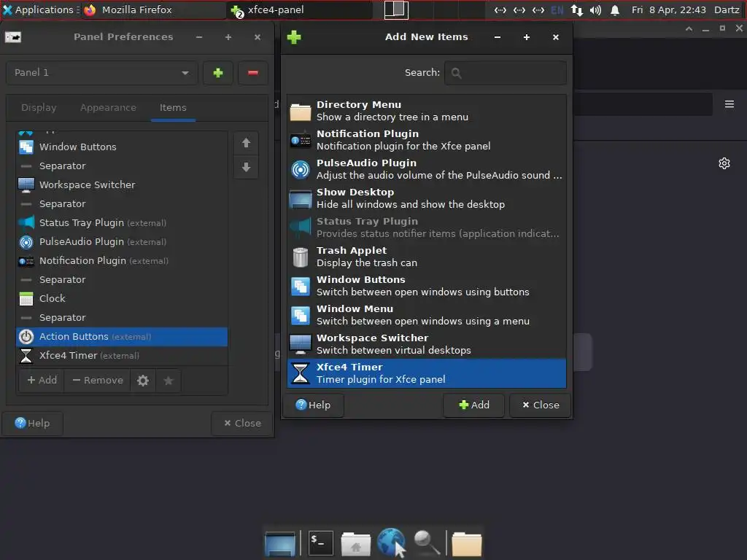Move selected item up arrow
747x560 pixels.
[246, 143]
